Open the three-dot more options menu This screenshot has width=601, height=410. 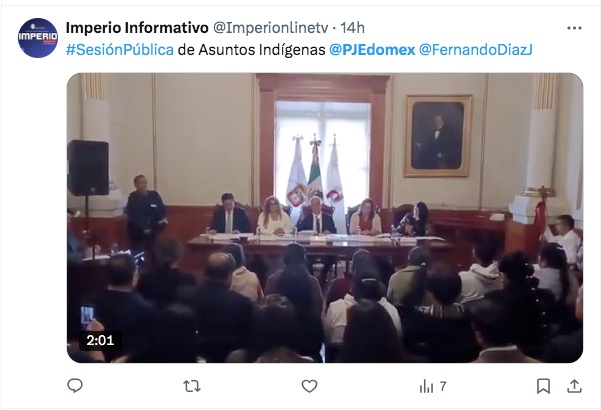coord(574,28)
